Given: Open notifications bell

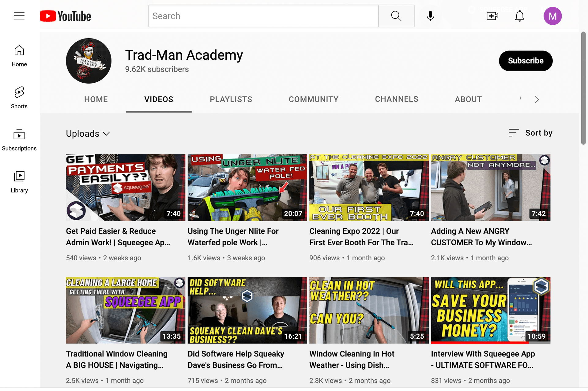Looking at the screenshot, I should pos(520,16).
